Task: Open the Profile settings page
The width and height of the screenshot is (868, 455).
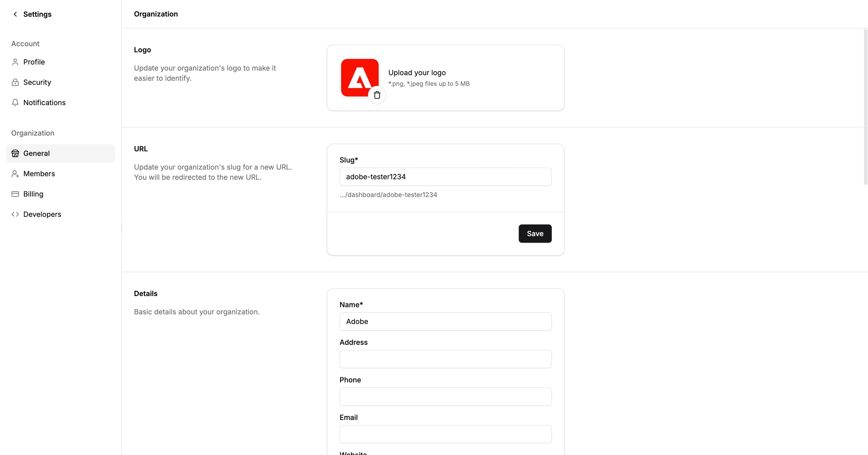Action: point(34,62)
